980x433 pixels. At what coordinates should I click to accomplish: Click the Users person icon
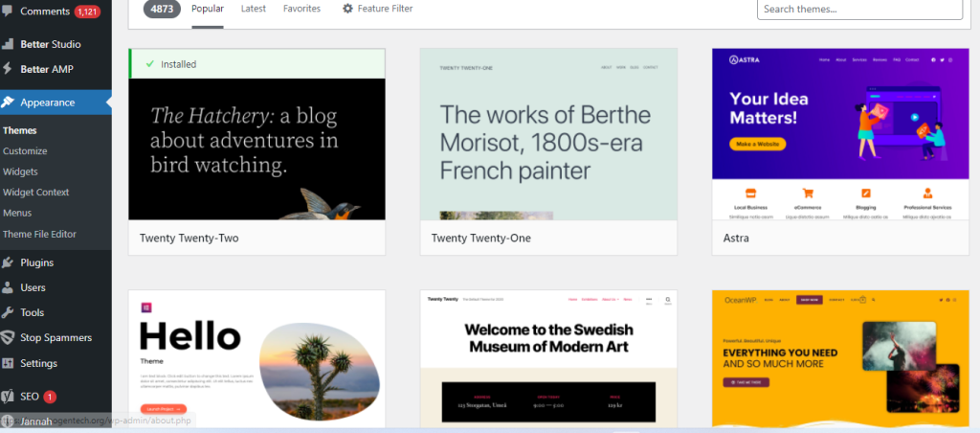[8, 287]
